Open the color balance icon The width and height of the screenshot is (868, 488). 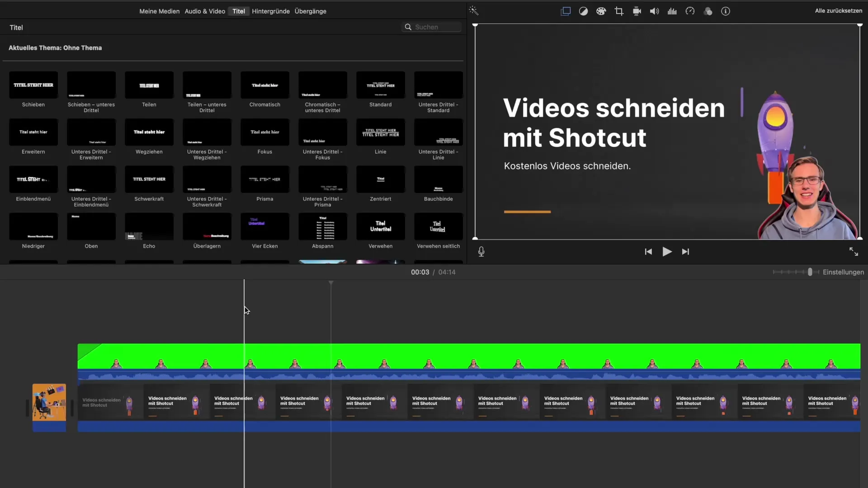click(583, 11)
